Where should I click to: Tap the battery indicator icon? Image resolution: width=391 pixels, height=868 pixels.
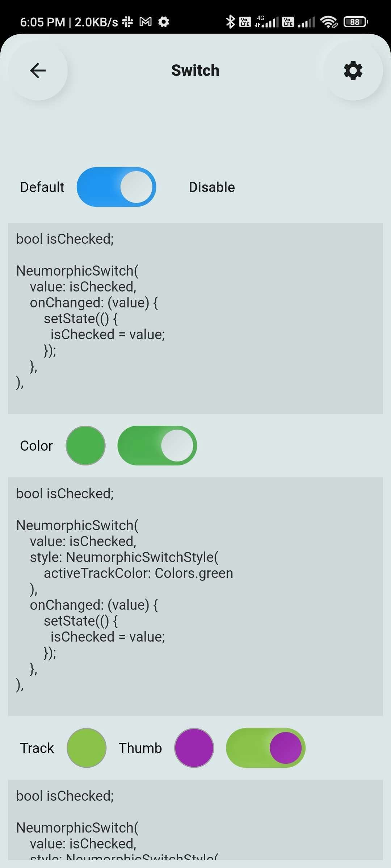(356, 22)
